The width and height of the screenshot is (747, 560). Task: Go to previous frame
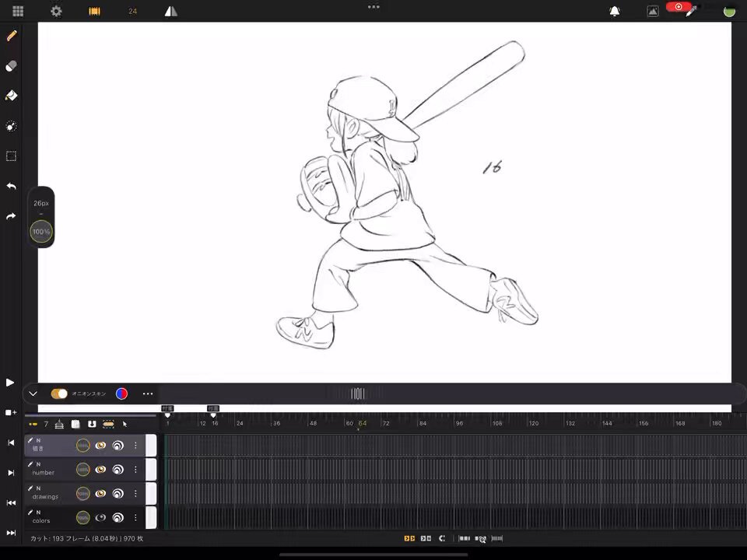tap(11, 443)
